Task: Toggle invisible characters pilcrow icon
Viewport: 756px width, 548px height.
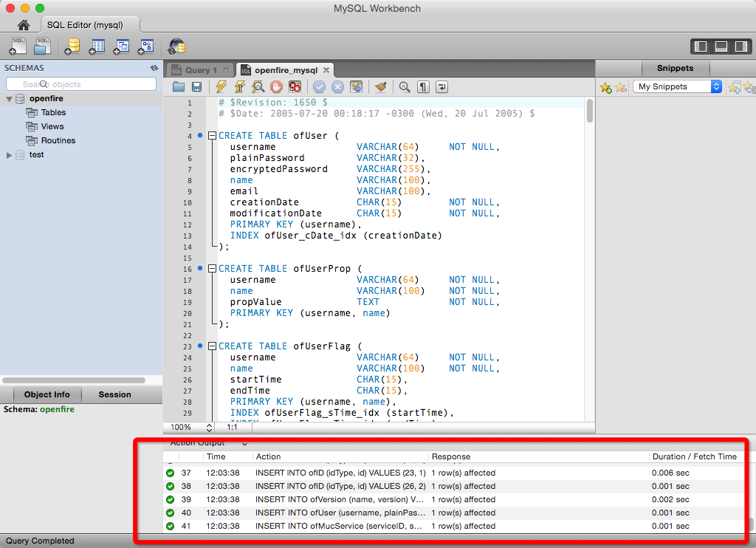Action: [x=423, y=87]
